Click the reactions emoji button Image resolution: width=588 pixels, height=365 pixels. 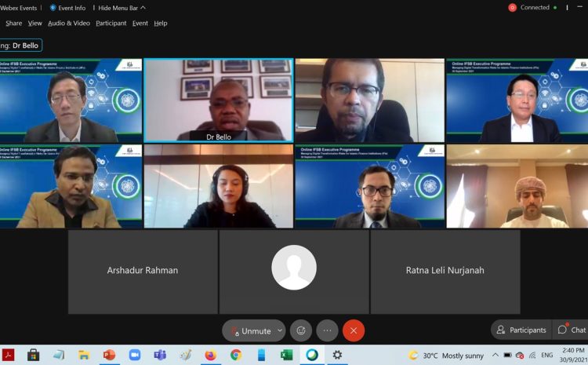(301, 330)
